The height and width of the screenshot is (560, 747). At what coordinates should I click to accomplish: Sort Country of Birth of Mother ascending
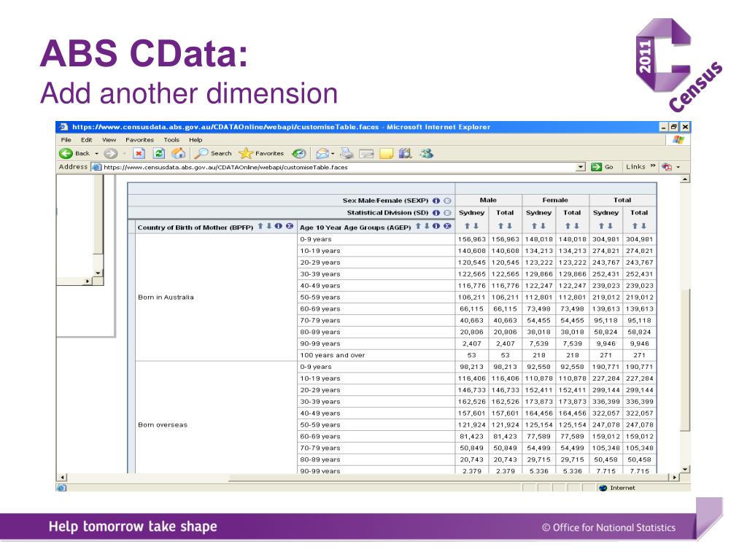tap(261, 226)
